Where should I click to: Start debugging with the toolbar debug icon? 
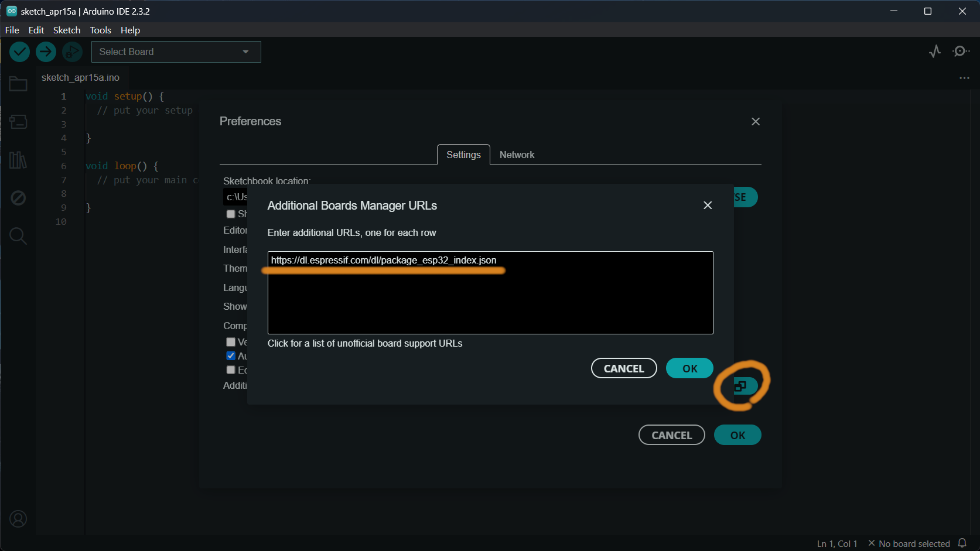click(x=72, y=52)
